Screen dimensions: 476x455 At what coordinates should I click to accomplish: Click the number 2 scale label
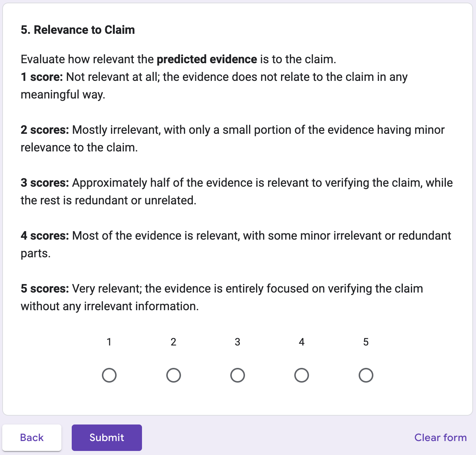(x=174, y=342)
